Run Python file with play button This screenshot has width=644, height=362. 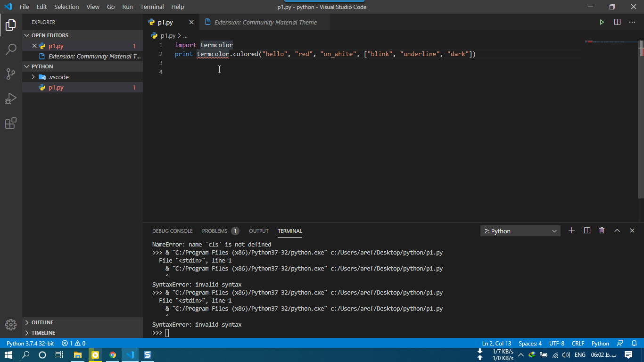(x=602, y=22)
